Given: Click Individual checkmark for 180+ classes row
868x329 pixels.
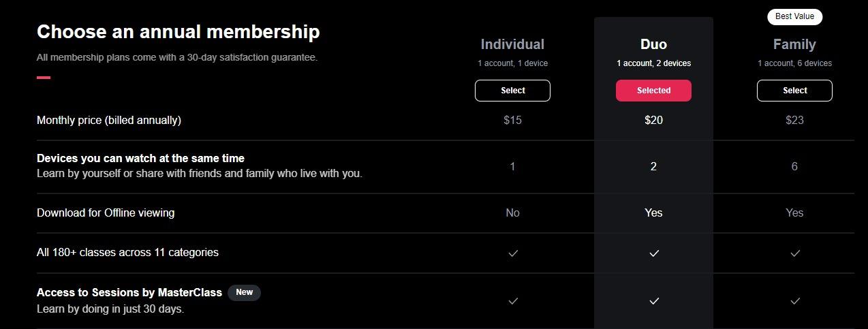Looking at the screenshot, I should 513,253.
